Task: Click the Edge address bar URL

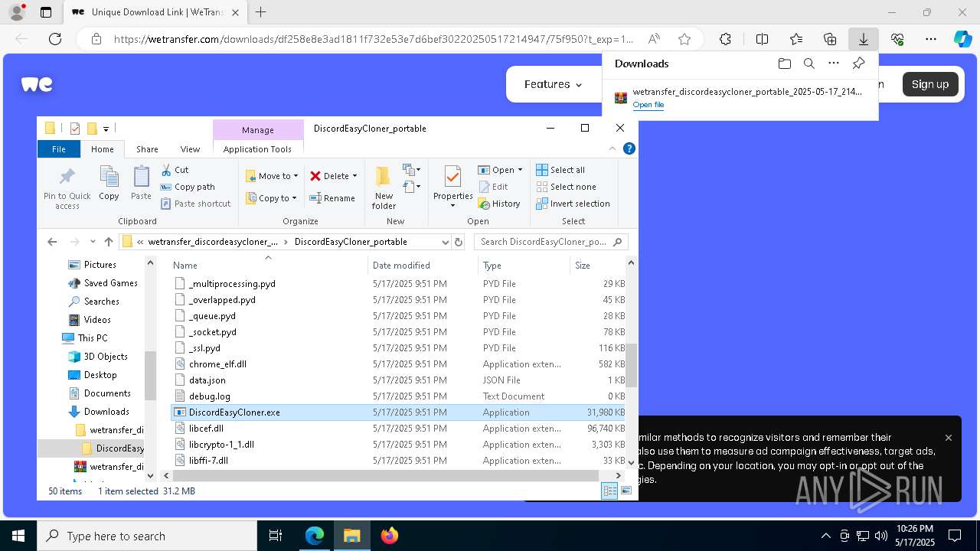Action: tap(374, 39)
